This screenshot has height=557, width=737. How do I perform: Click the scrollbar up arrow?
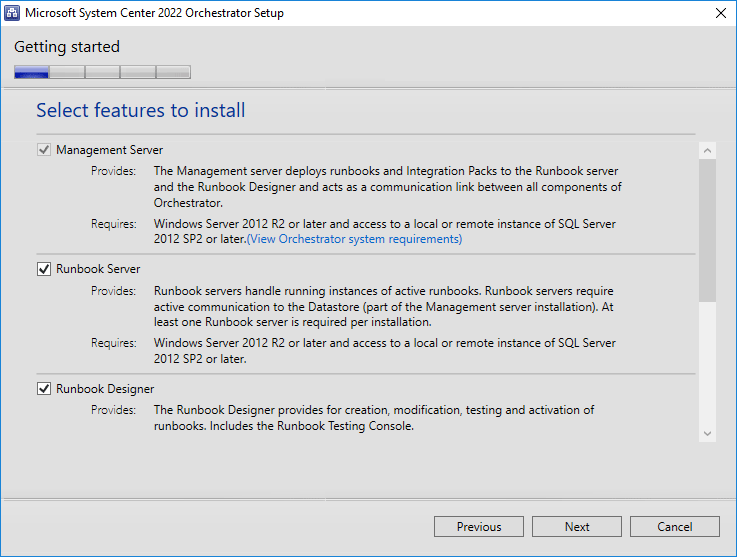pyautogui.click(x=707, y=151)
